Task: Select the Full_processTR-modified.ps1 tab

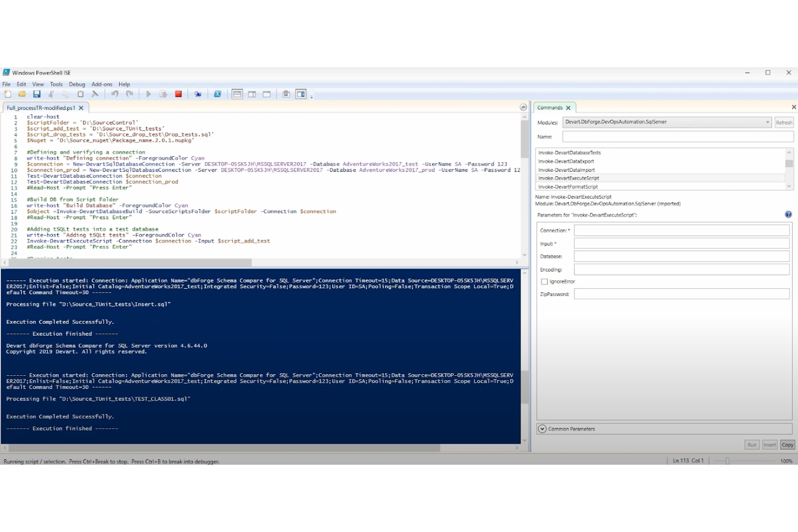Action: click(x=42, y=107)
